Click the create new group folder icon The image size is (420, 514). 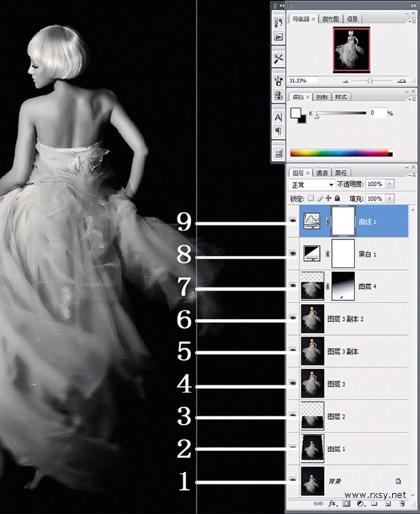(374, 504)
